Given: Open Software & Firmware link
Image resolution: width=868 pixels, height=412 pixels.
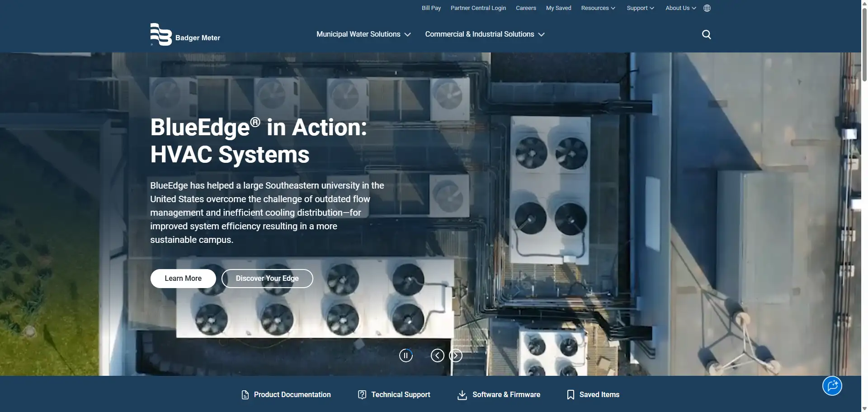Looking at the screenshot, I should 506,395.
